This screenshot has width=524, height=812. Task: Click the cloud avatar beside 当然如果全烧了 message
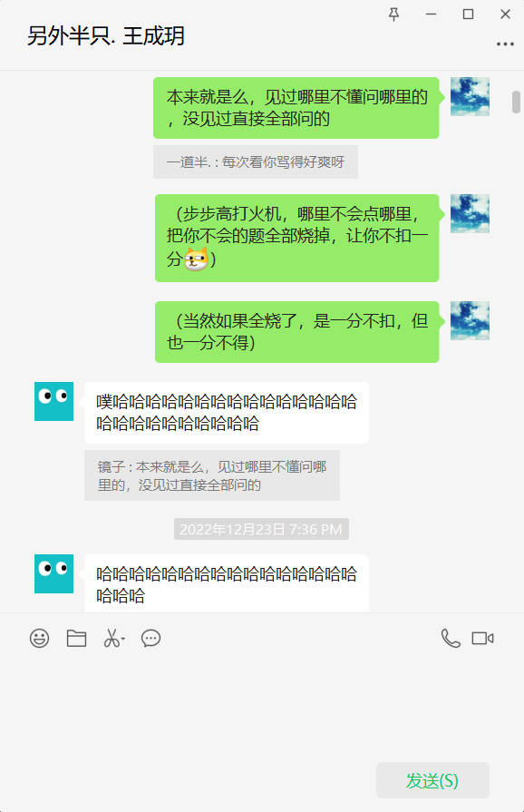pos(470,320)
